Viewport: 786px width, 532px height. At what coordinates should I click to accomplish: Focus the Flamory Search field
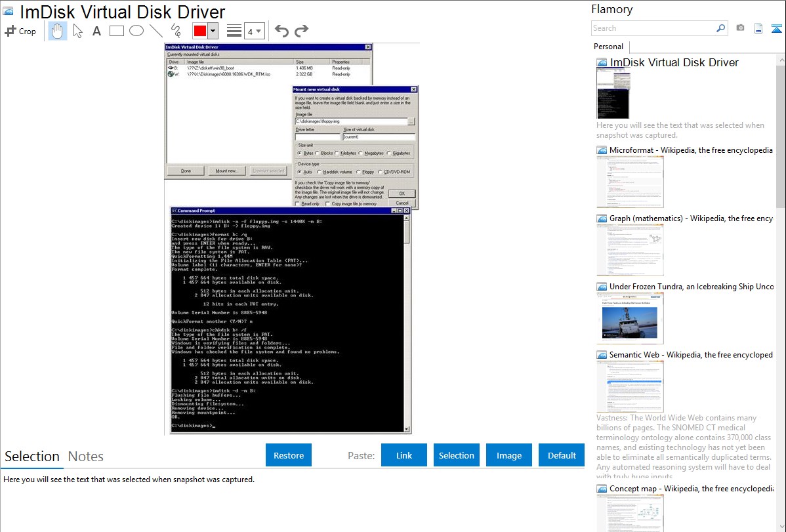(653, 28)
